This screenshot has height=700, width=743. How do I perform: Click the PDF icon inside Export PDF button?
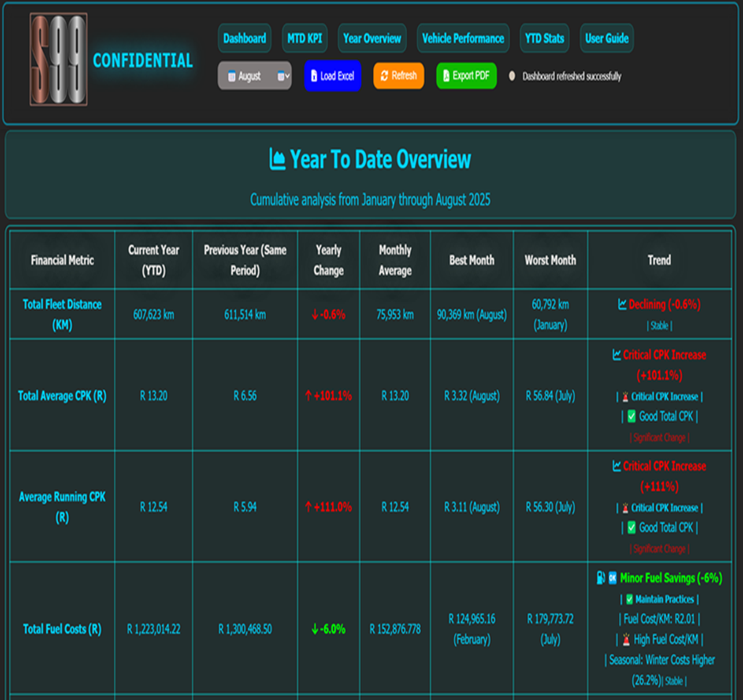445,76
